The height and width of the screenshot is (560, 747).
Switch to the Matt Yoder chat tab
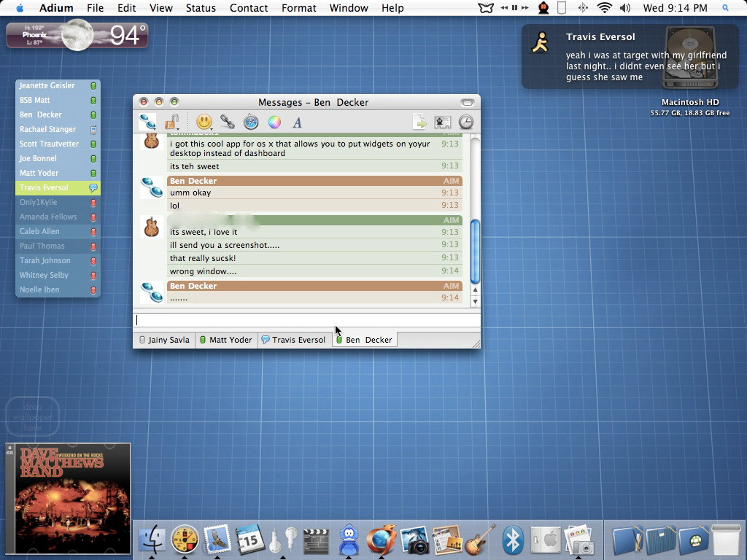point(226,340)
